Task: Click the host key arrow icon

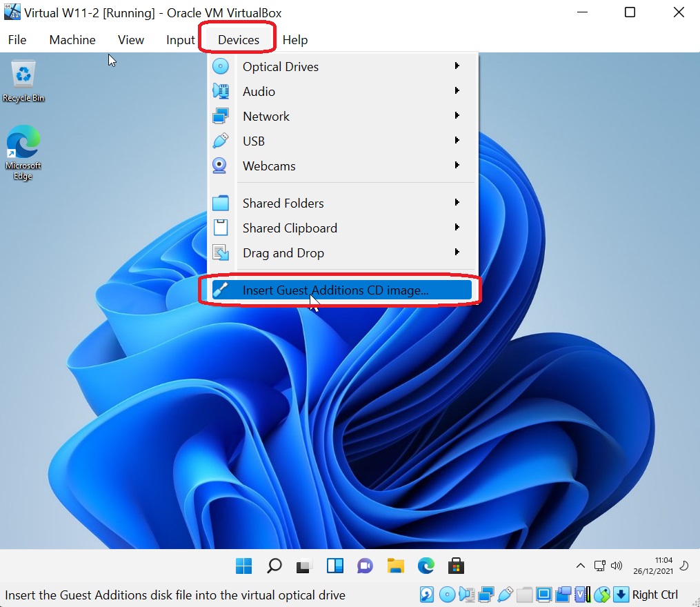Action: pos(621,595)
